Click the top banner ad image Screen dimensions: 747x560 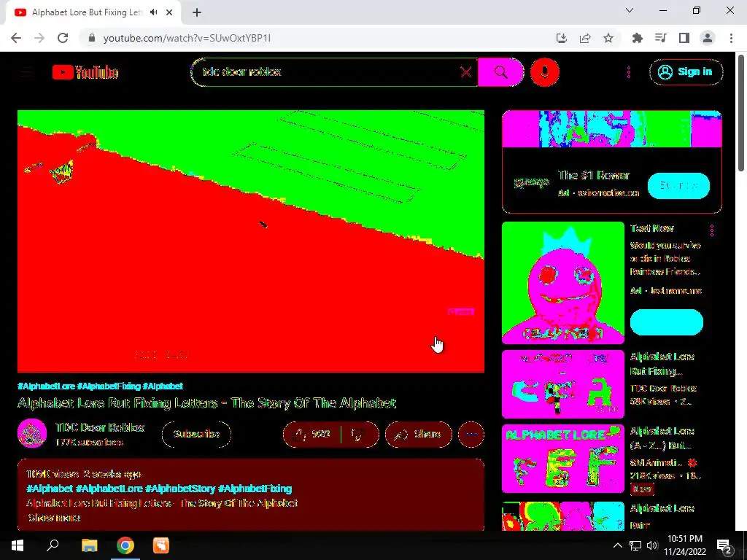(x=612, y=128)
